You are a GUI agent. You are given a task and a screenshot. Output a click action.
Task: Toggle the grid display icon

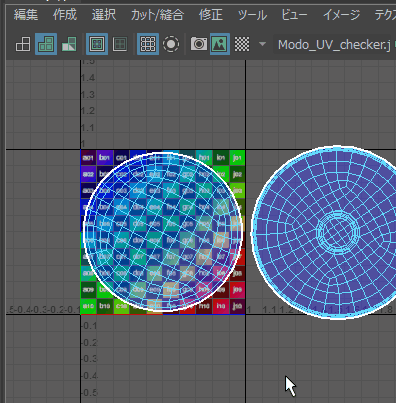(148, 44)
